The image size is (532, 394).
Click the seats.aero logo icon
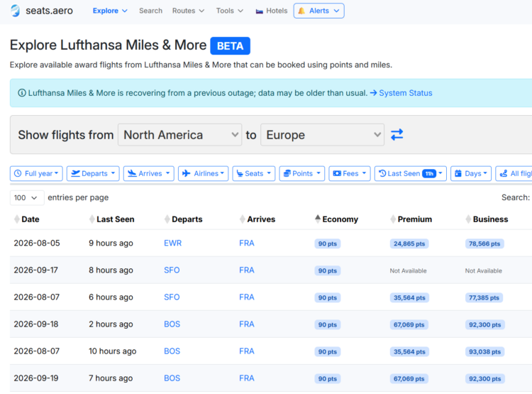(x=16, y=11)
